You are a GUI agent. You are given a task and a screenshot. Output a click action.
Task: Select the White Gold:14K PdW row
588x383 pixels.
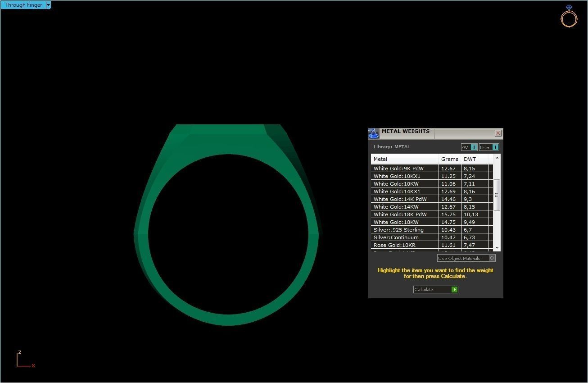click(x=432, y=199)
